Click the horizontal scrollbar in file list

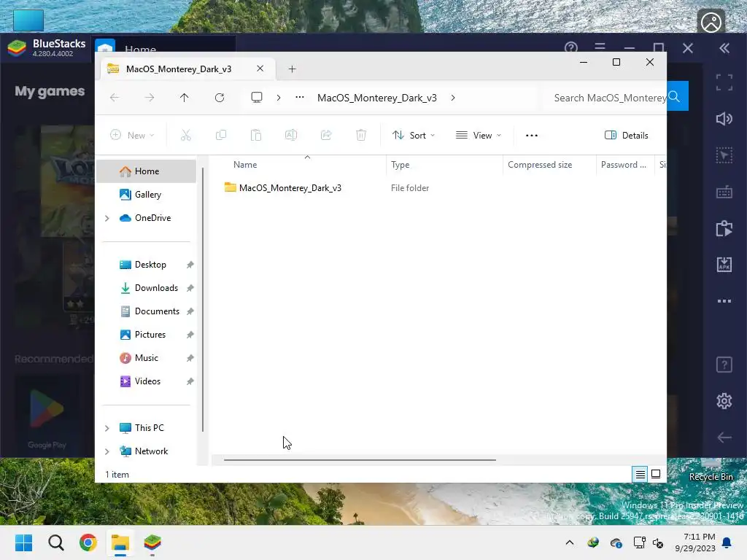tap(360, 460)
